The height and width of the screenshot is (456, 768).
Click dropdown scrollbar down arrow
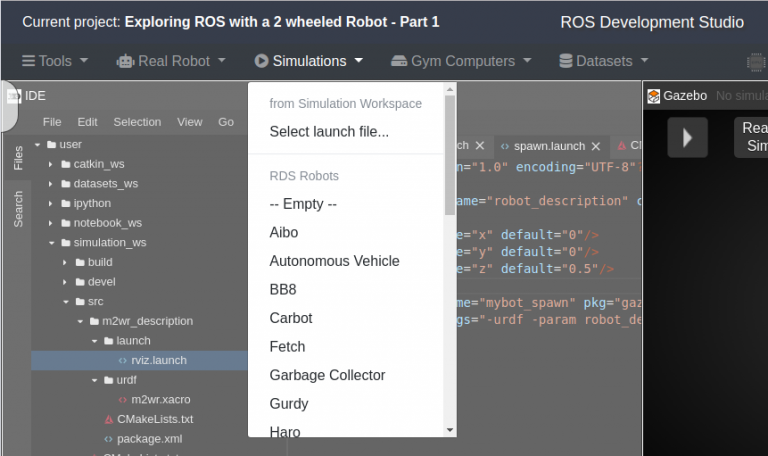coord(450,430)
